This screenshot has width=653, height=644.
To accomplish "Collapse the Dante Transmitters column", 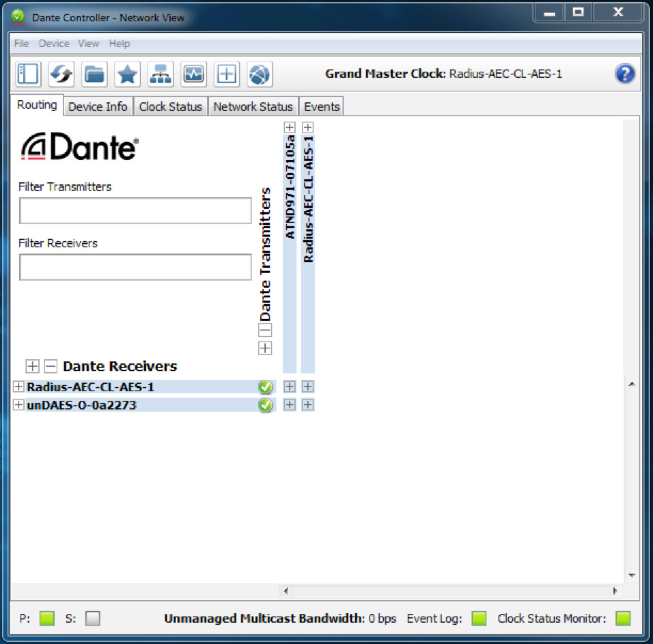I will [x=265, y=330].
